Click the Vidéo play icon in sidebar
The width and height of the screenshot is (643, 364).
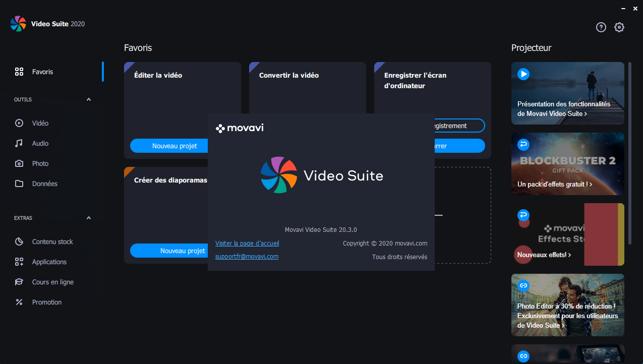coord(19,123)
